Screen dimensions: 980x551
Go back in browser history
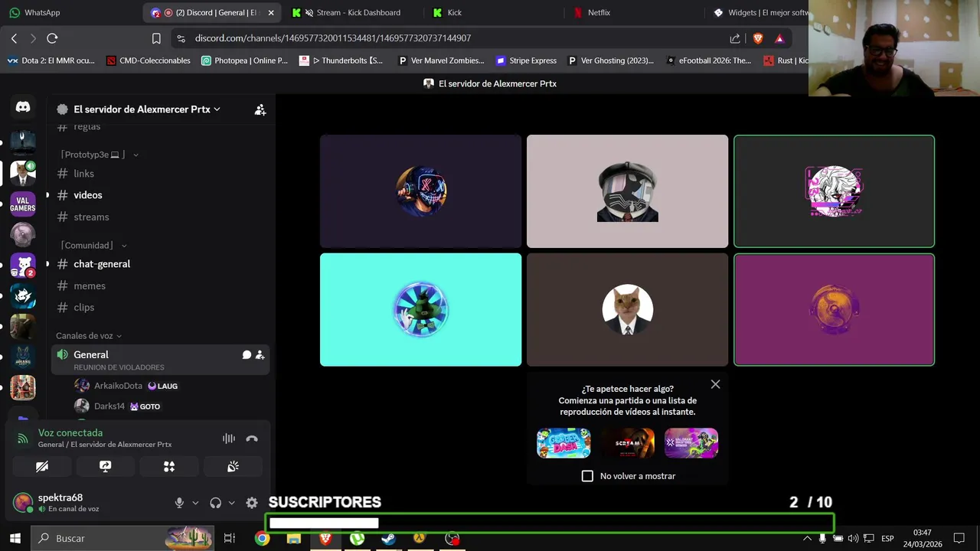(x=14, y=38)
